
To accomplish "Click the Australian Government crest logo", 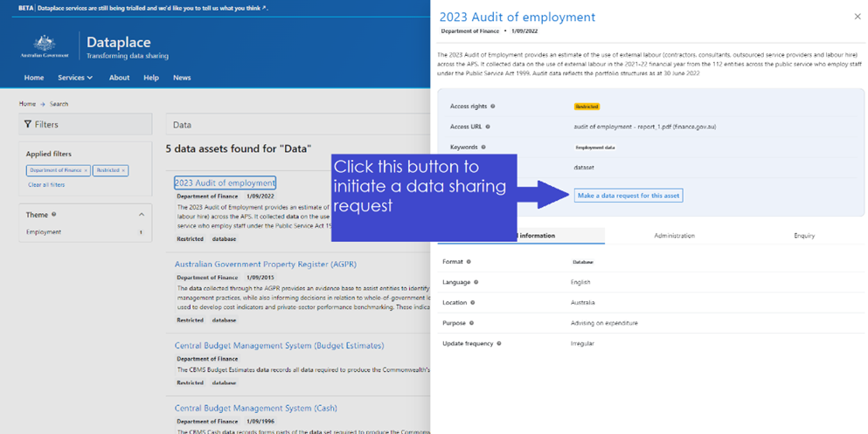I will click(x=45, y=46).
